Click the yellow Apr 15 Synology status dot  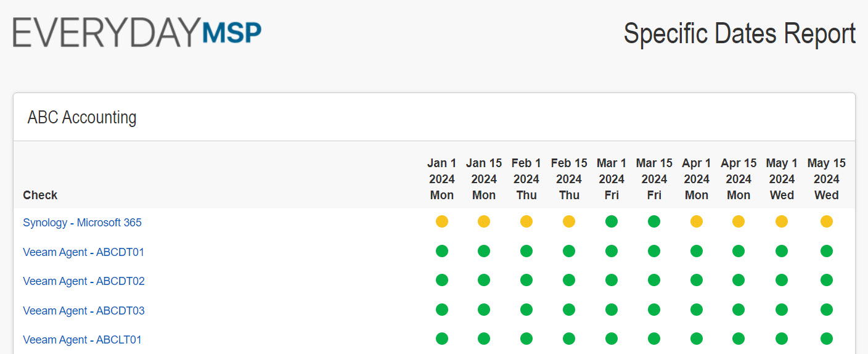[739, 221]
